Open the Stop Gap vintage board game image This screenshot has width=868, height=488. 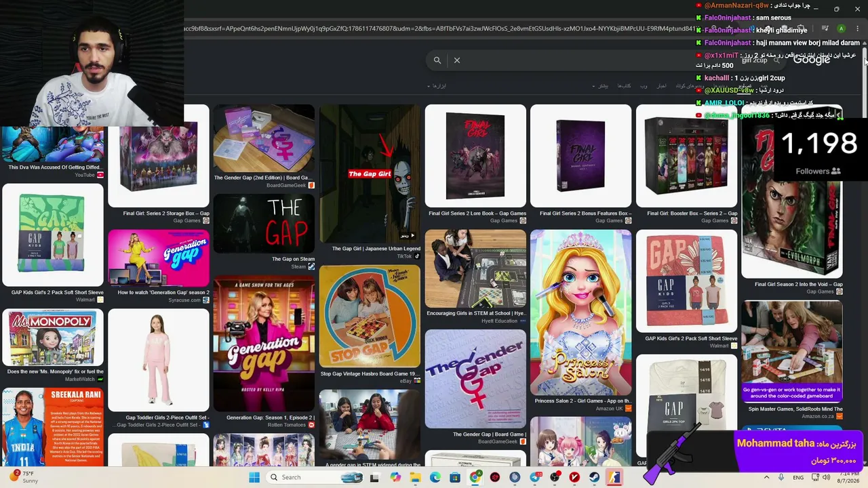370,317
